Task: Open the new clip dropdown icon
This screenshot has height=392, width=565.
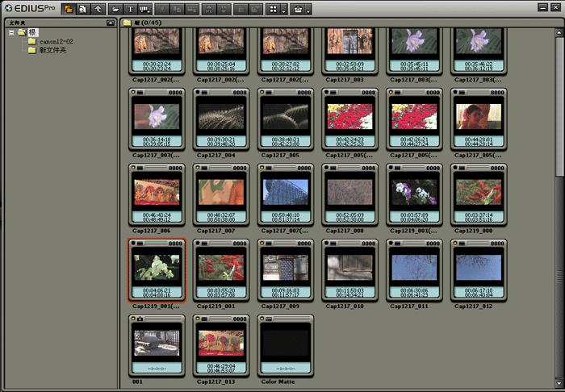Action: [145, 10]
